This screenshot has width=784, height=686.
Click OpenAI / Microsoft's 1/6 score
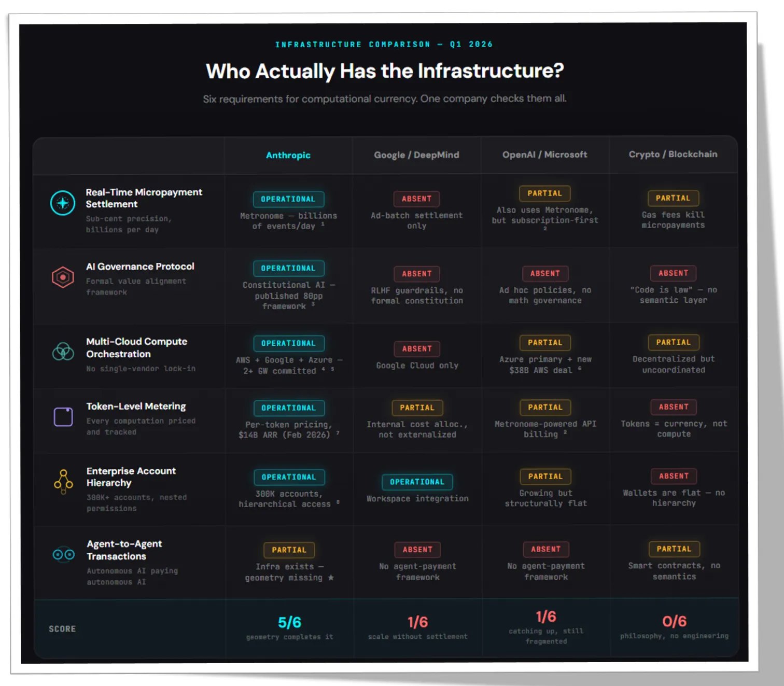click(x=546, y=617)
